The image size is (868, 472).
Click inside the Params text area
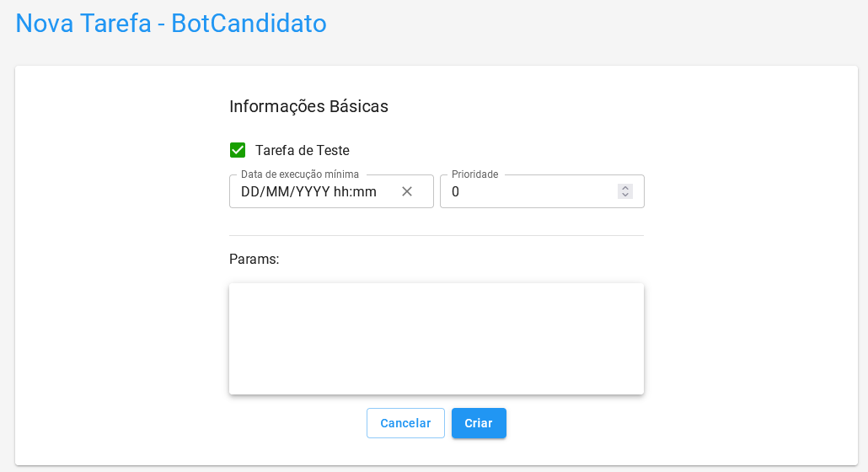click(x=437, y=338)
